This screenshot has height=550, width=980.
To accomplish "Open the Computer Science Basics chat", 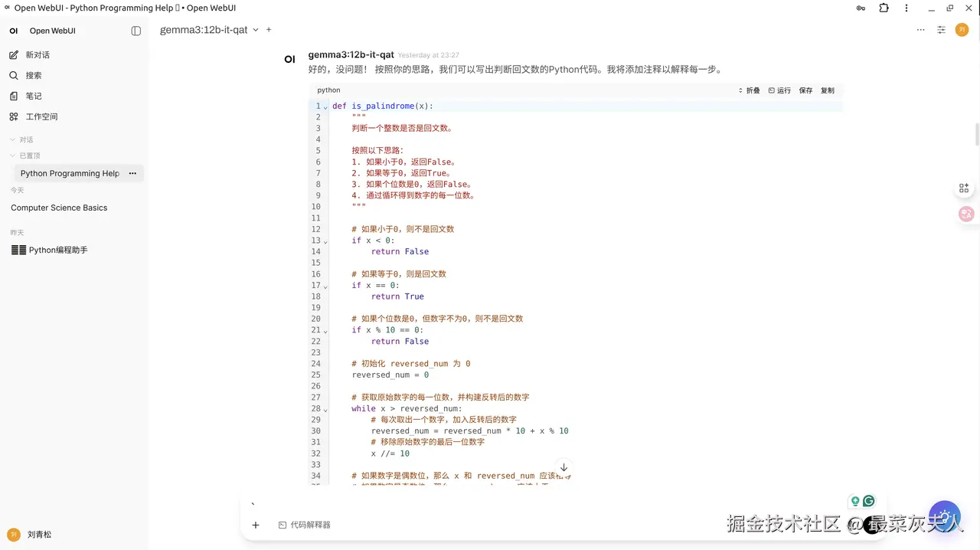I will coord(59,208).
